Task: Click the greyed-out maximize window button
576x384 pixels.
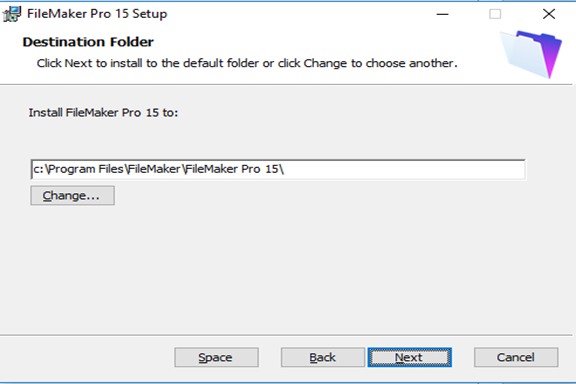Action: (x=495, y=14)
